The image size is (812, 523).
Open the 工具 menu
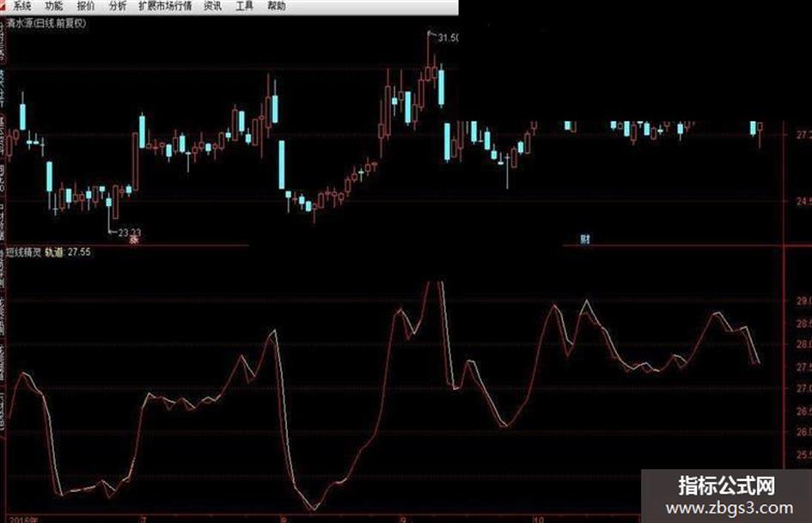click(x=244, y=6)
